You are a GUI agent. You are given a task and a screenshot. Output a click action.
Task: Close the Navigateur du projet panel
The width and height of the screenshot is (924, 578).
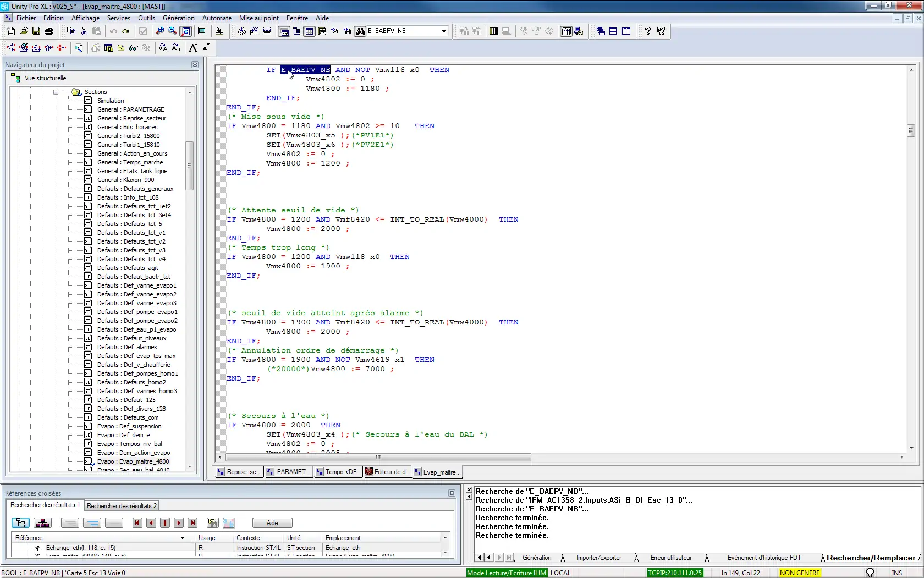195,65
